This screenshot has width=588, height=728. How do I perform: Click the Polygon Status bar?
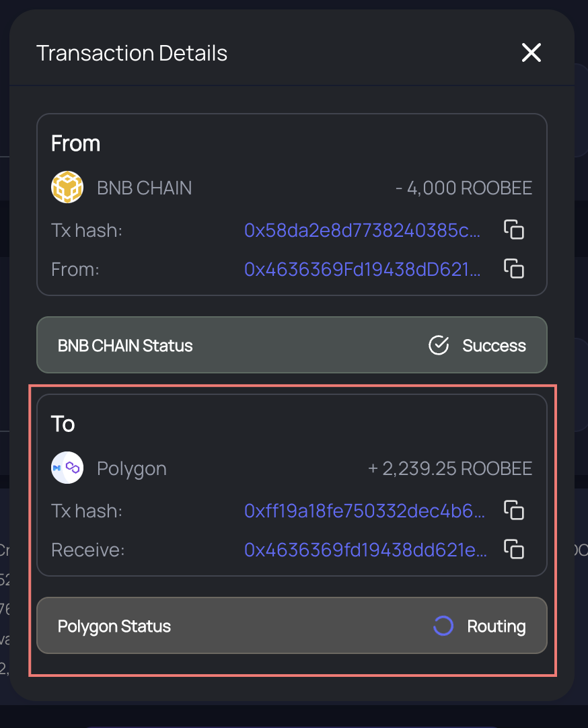point(292,625)
